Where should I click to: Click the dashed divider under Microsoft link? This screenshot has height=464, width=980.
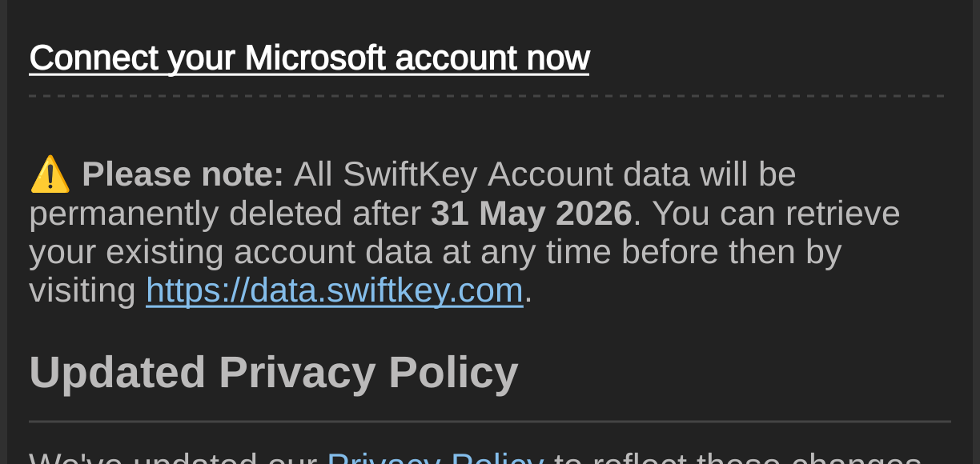point(487,96)
